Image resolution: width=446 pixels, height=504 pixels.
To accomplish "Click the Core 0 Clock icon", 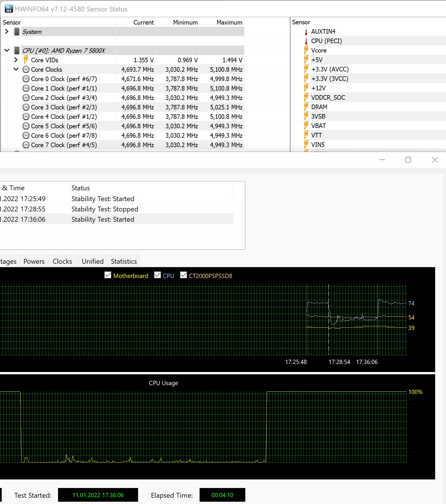I will click(26, 79).
